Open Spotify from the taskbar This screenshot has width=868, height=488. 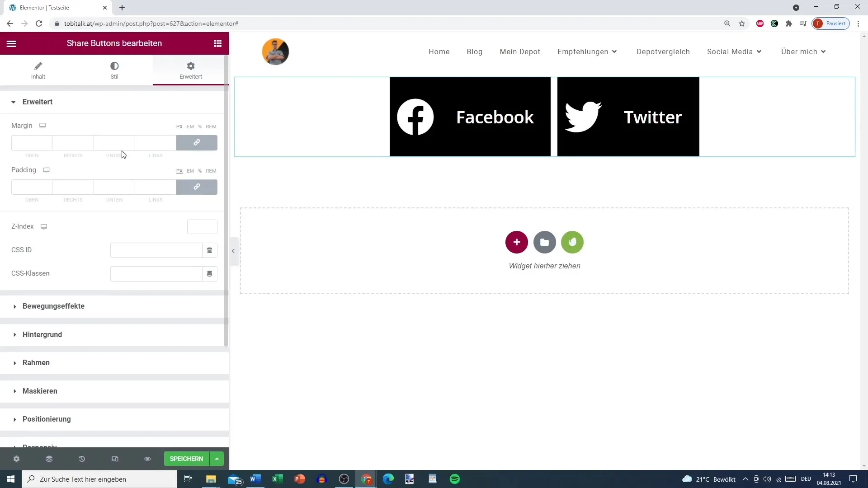click(455, 479)
